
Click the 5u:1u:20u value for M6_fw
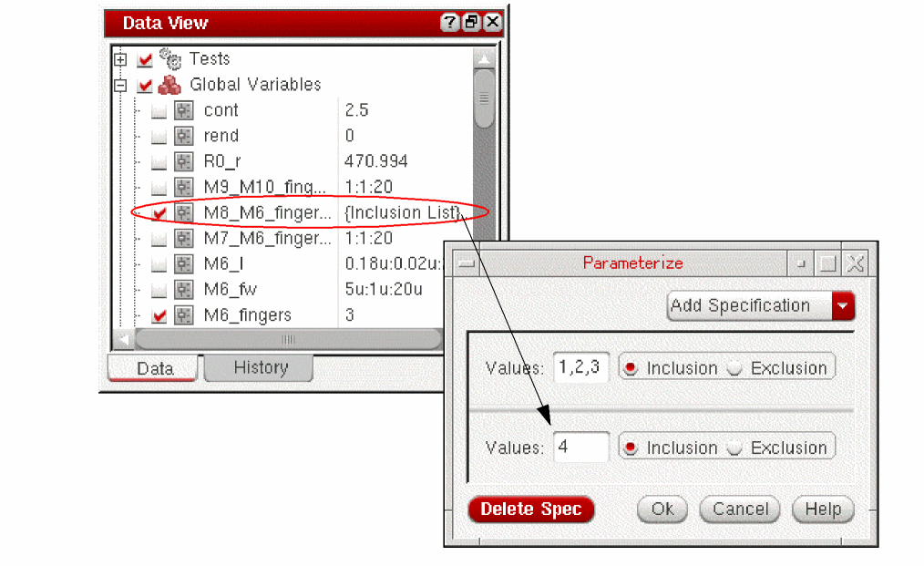point(384,290)
